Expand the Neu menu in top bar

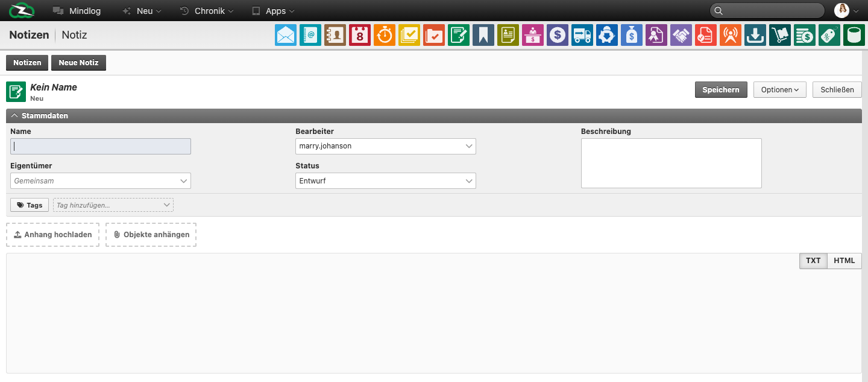(x=142, y=11)
